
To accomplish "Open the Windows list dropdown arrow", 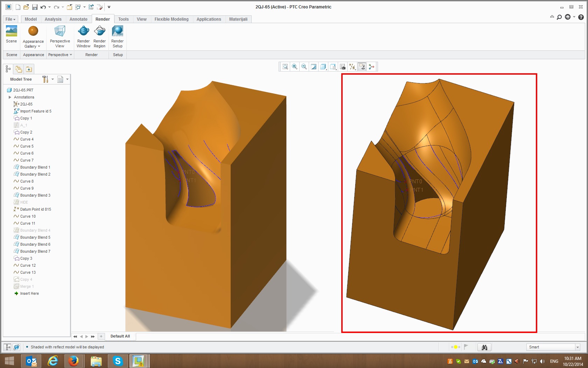I will [84, 7].
